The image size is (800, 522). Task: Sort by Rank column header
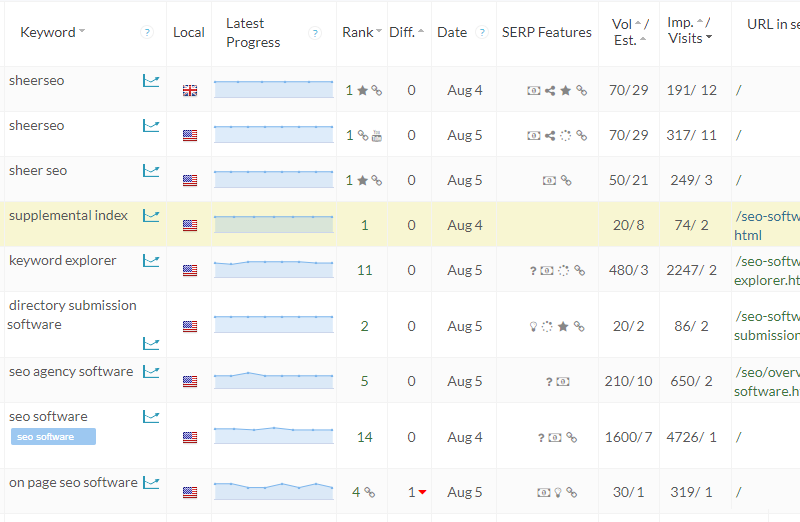(x=362, y=32)
